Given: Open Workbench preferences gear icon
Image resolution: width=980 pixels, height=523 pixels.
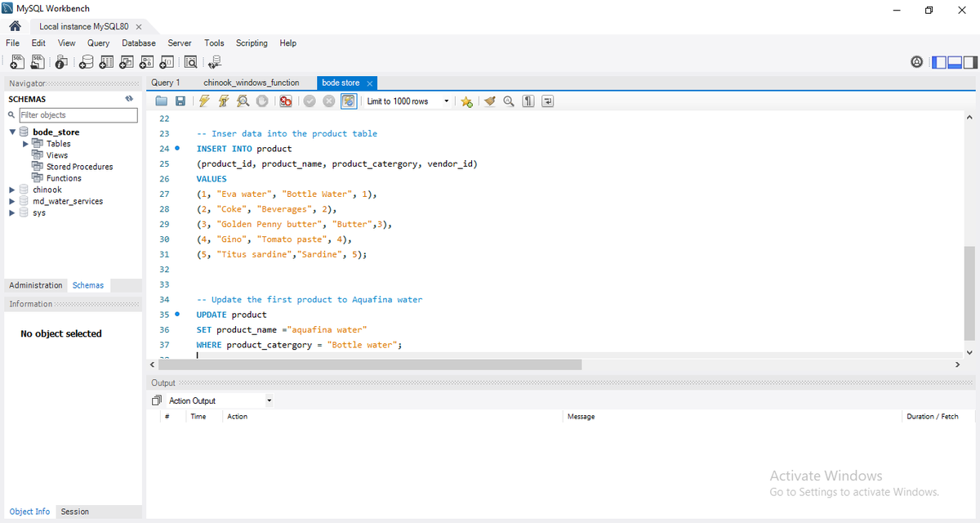Looking at the screenshot, I should click(x=917, y=62).
